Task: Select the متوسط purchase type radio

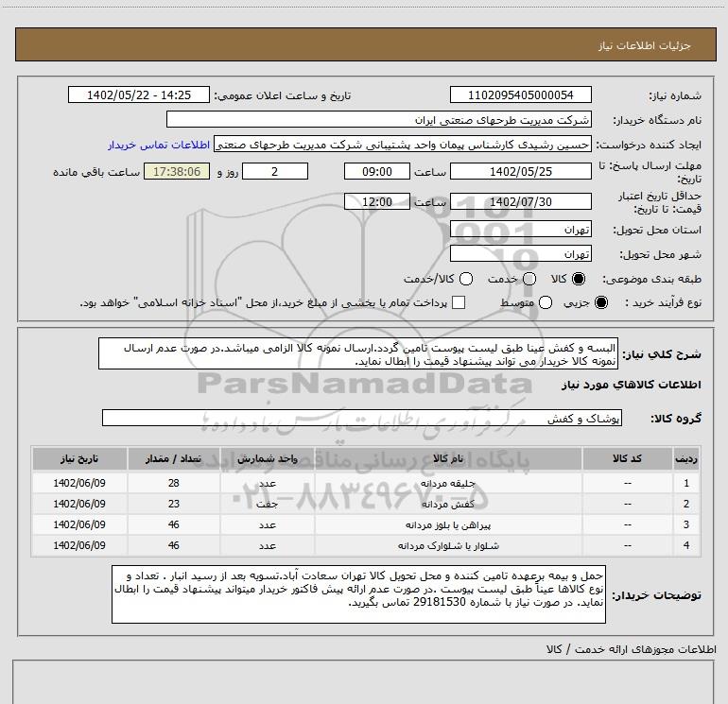Action: click(545, 302)
